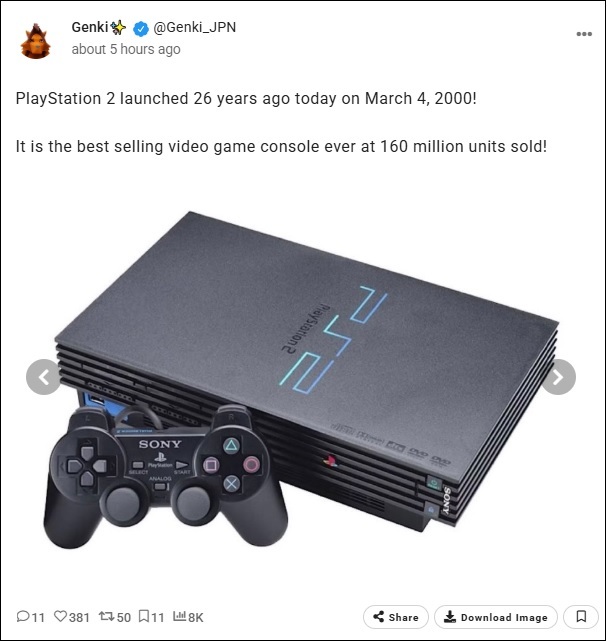Viewport: 607px width, 641px height.
Task: Click the sparkle emoji next to Genki
Action: click(119, 28)
